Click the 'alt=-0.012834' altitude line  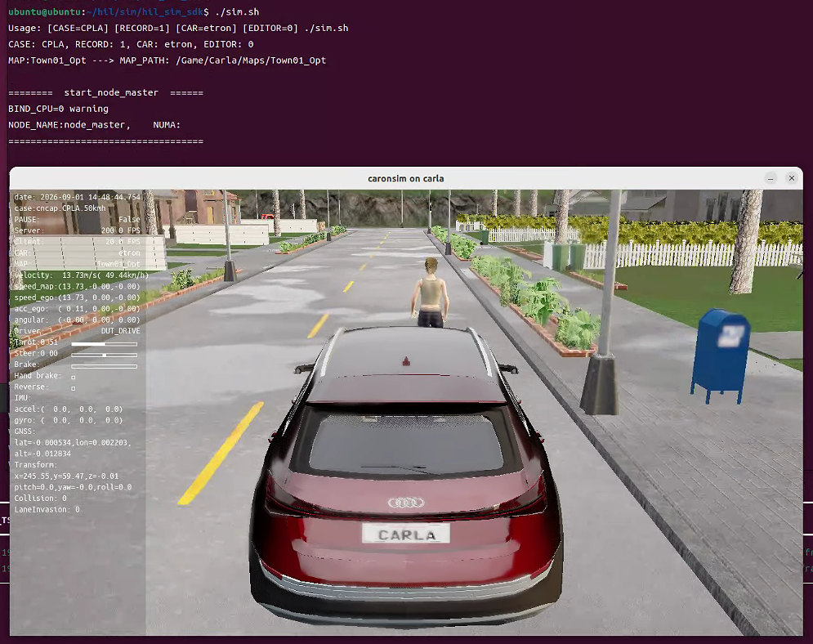pyautogui.click(x=42, y=454)
